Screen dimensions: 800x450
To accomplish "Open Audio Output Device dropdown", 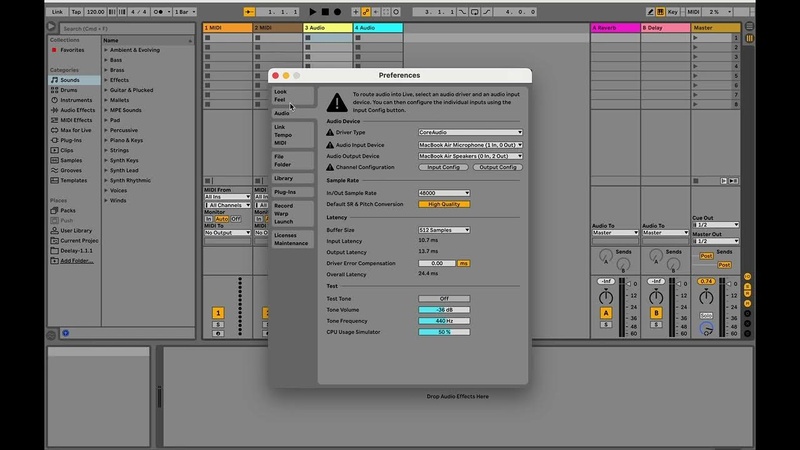I will tap(470, 156).
